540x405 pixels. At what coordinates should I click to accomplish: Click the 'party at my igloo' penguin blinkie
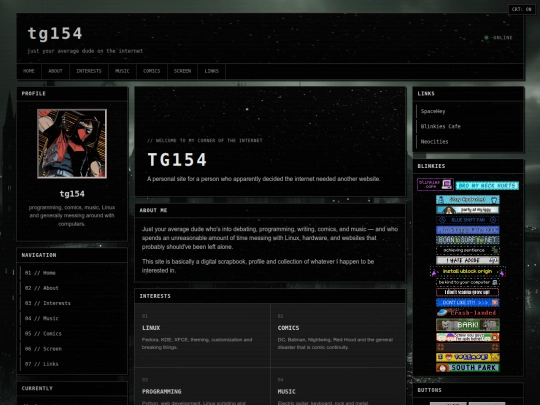click(468, 210)
